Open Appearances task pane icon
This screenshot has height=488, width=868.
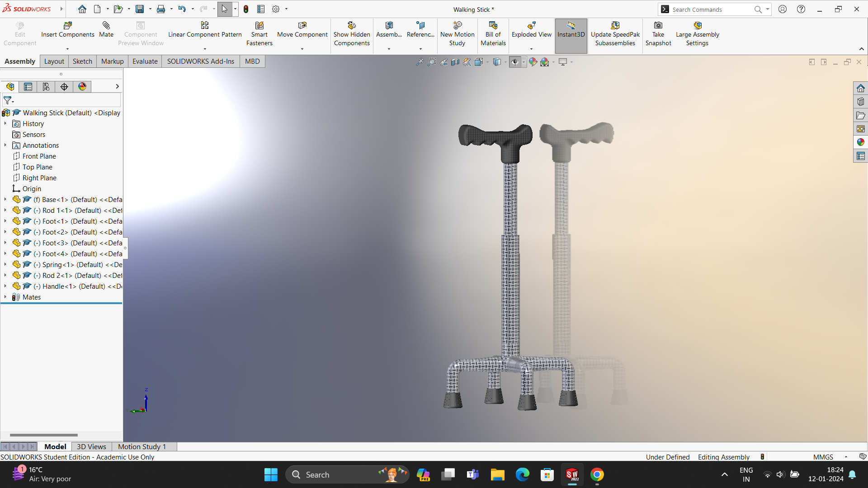point(860,142)
